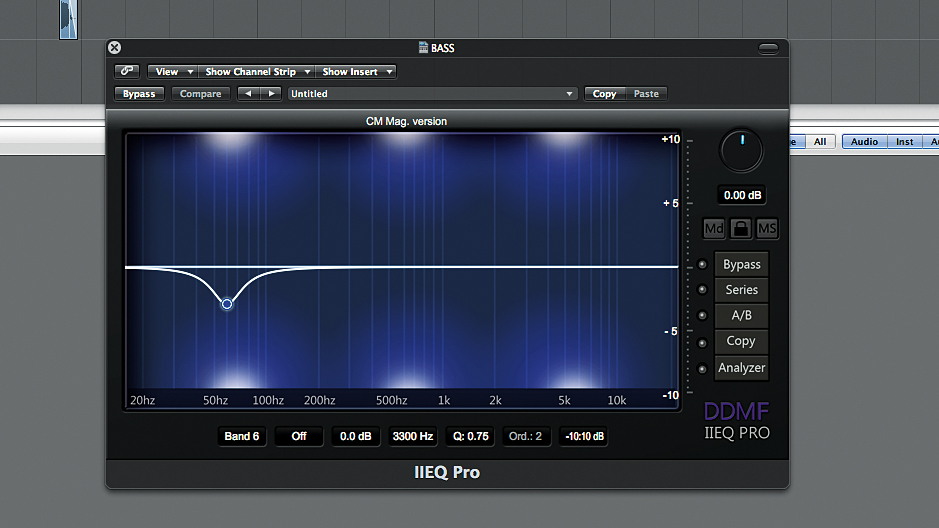Select next preset with right arrow
939x528 pixels.
coord(271,93)
